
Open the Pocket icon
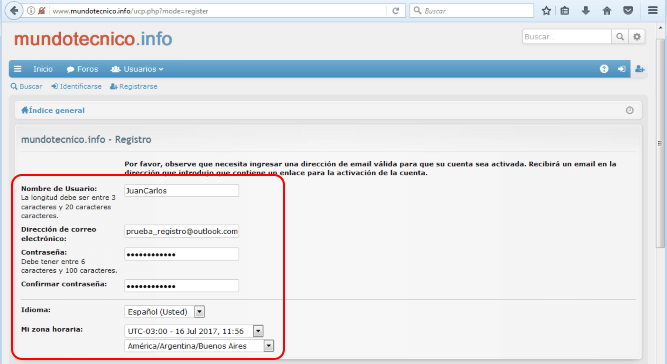tap(628, 11)
